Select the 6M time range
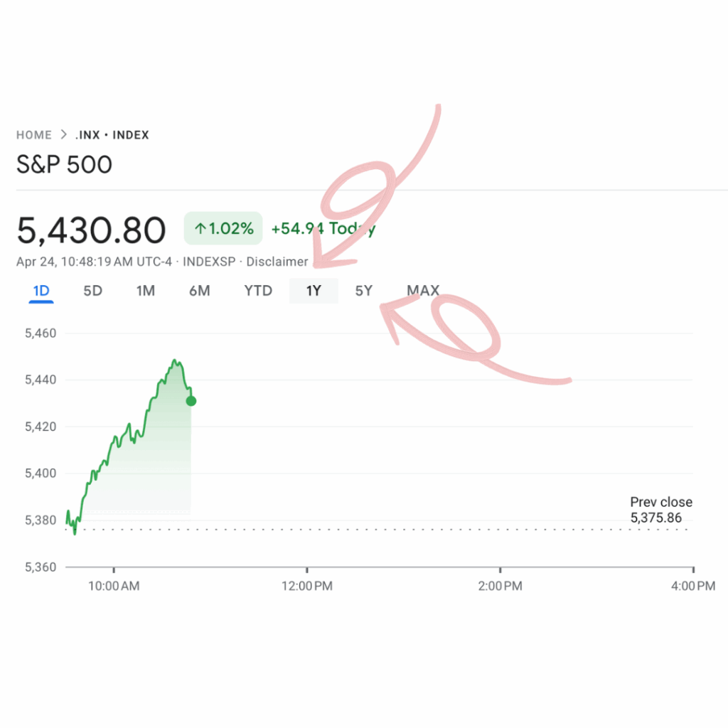 pos(199,291)
